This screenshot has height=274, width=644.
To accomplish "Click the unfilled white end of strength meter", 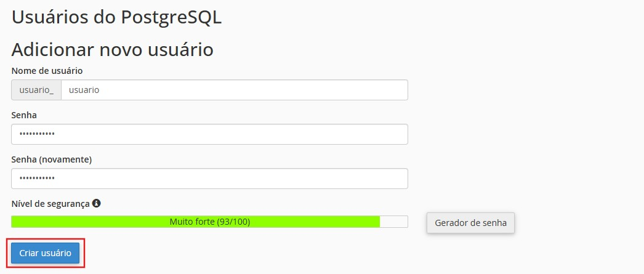I will 394,222.
